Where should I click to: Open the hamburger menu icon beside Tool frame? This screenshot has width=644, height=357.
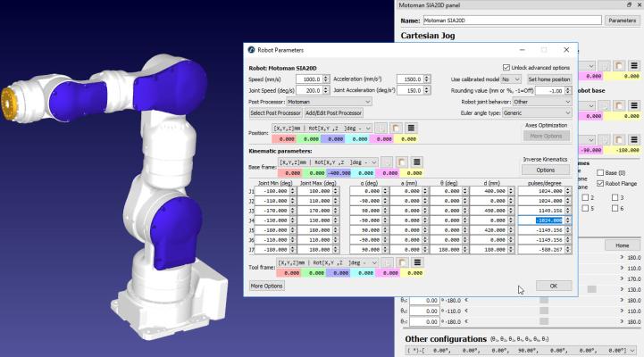[x=417, y=262]
